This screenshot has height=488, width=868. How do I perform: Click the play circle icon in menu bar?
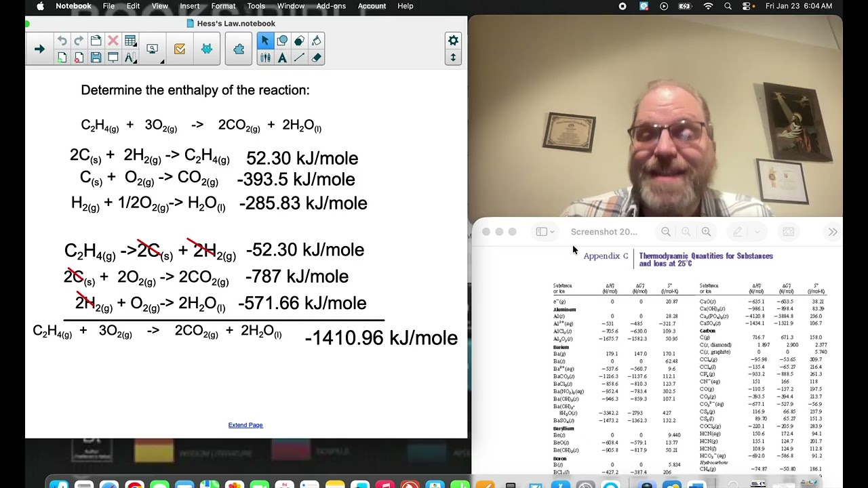point(664,6)
